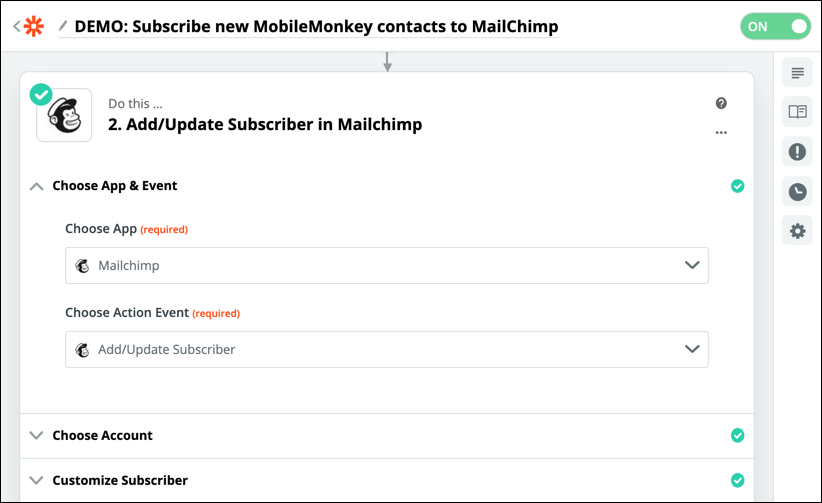The image size is (822, 503).
Task: Collapse the Choose App & Event section
Action: pos(36,186)
